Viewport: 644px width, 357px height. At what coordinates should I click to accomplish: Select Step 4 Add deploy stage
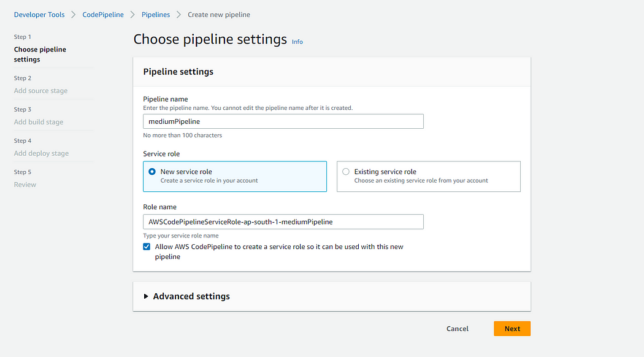click(x=41, y=153)
